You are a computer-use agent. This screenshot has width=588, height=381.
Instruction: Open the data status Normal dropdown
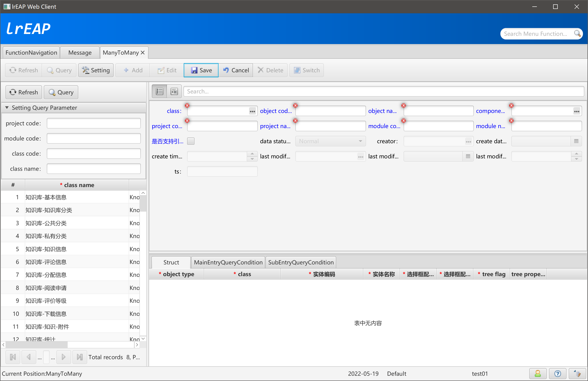point(330,141)
